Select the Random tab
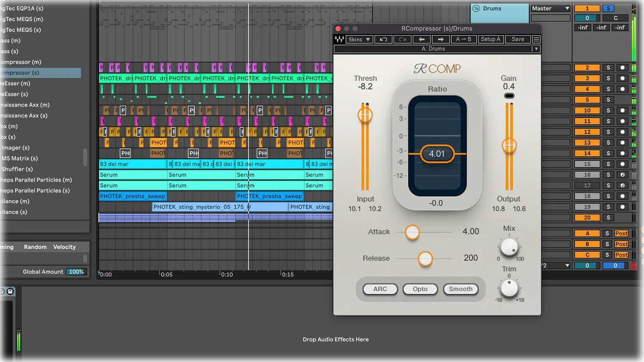Image resolution: width=644 pixels, height=362 pixels. click(35, 247)
